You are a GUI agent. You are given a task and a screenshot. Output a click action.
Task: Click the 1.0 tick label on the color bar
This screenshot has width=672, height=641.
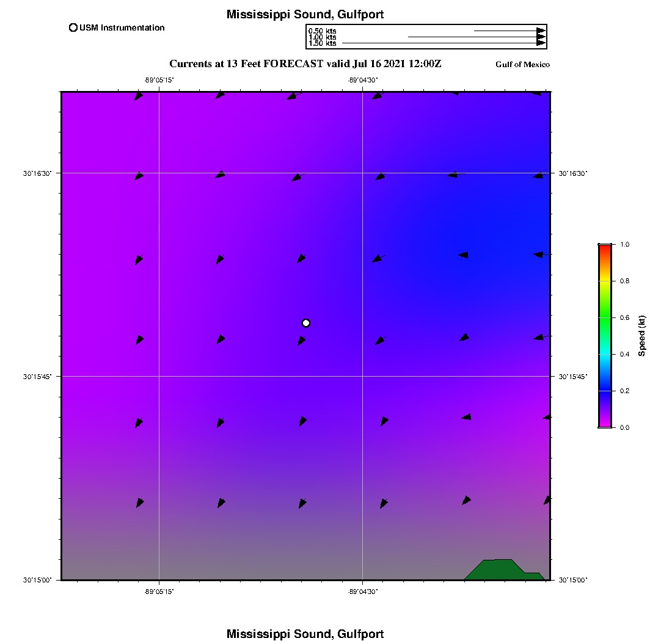pyautogui.click(x=625, y=245)
